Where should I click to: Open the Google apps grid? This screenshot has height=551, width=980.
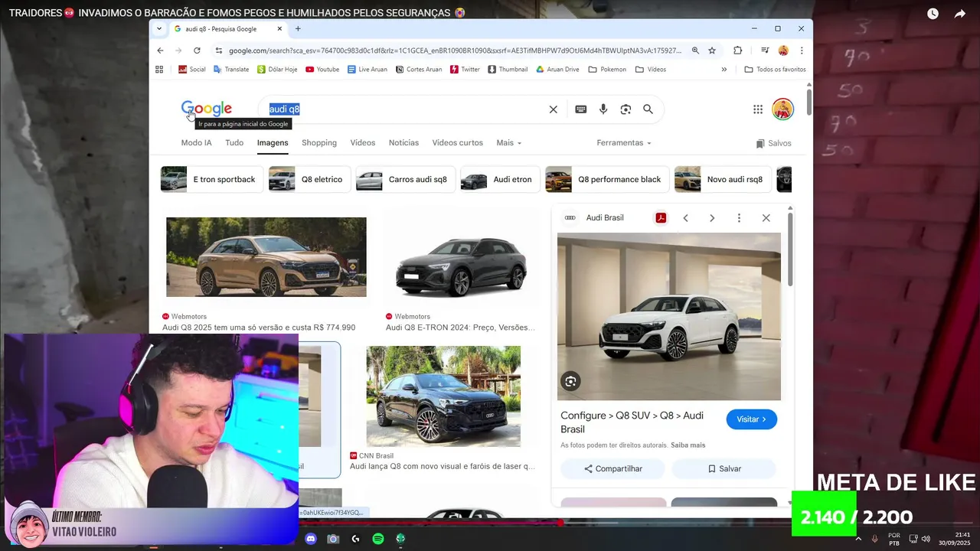758,109
